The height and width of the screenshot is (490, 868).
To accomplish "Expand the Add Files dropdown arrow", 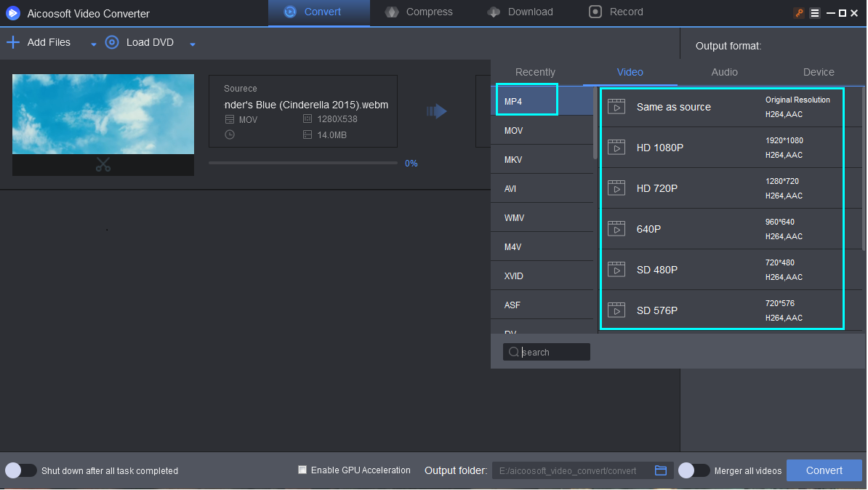I will (x=94, y=44).
